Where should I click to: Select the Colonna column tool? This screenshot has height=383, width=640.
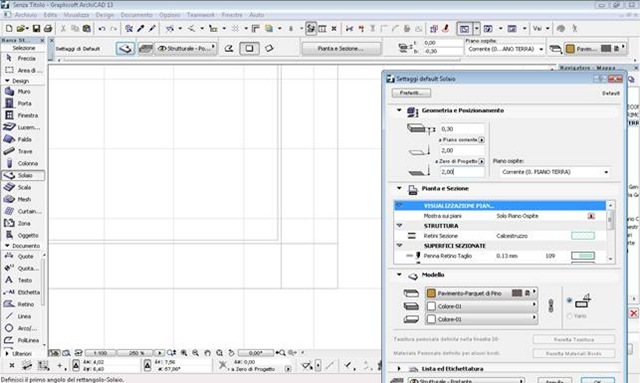pos(23,163)
